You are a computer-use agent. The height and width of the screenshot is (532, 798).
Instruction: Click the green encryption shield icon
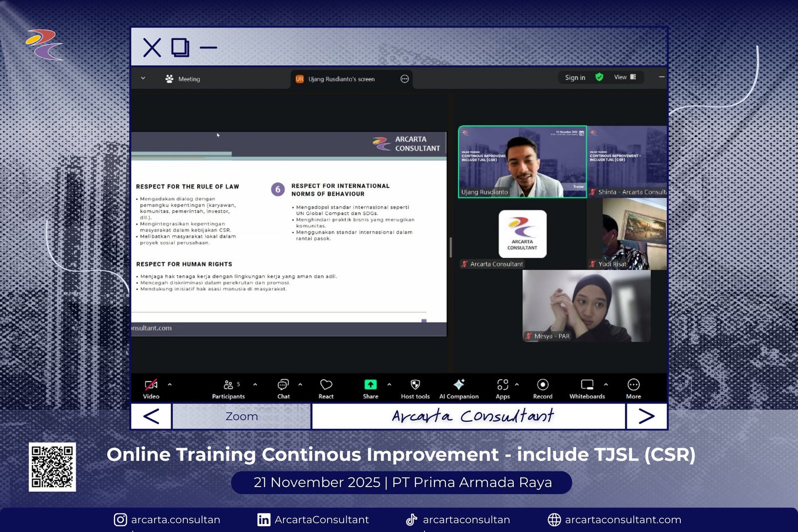point(599,77)
